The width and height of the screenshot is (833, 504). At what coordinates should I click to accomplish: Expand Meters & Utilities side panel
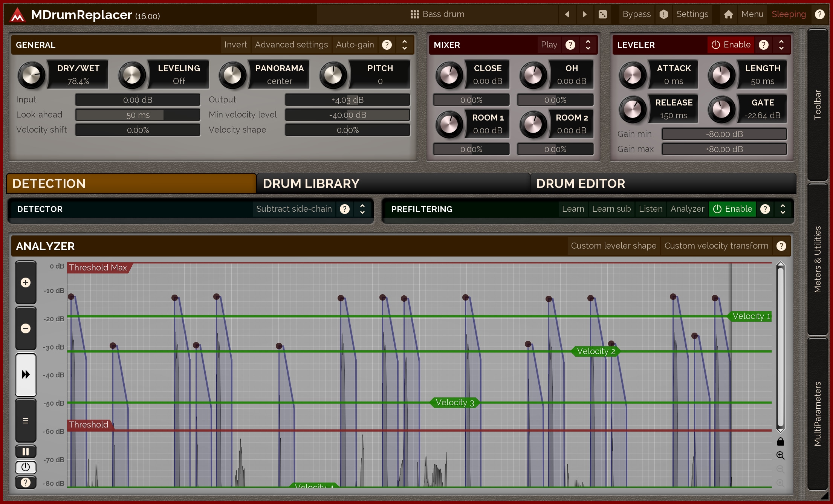click(x=817, y=259)
